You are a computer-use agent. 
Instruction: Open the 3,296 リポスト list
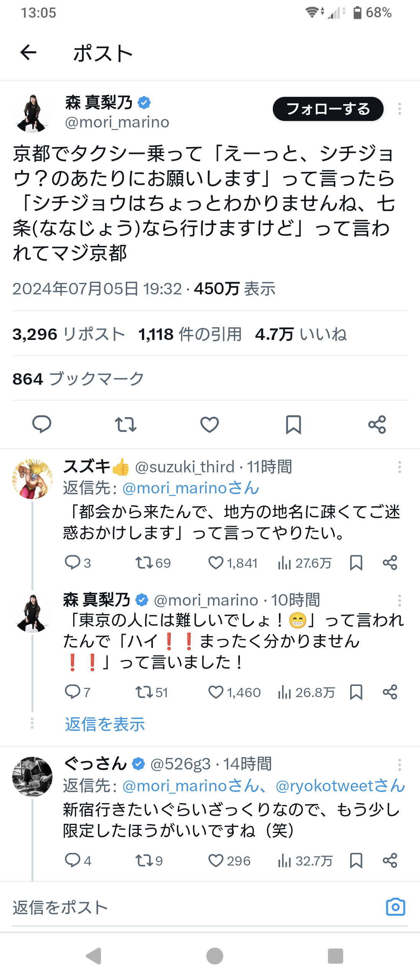pyautogui.click(x=69, y=334)
